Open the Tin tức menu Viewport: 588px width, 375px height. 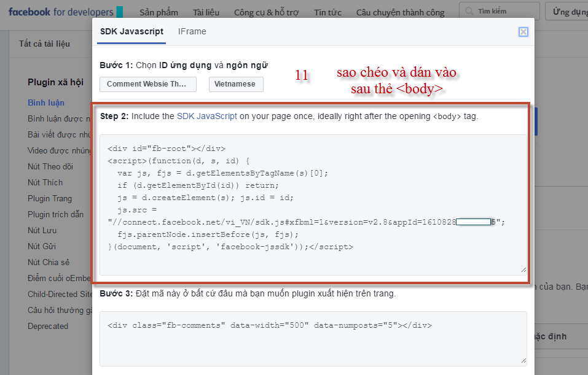(x=327, y=13)
